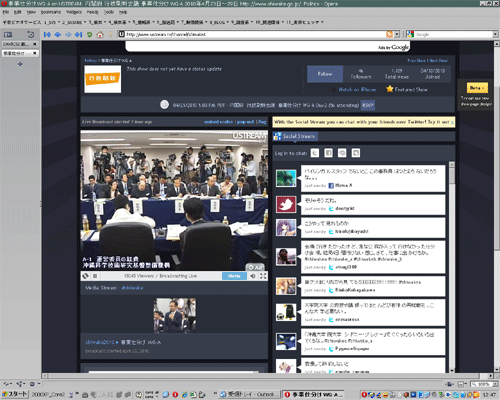Reload the current page

89,34
